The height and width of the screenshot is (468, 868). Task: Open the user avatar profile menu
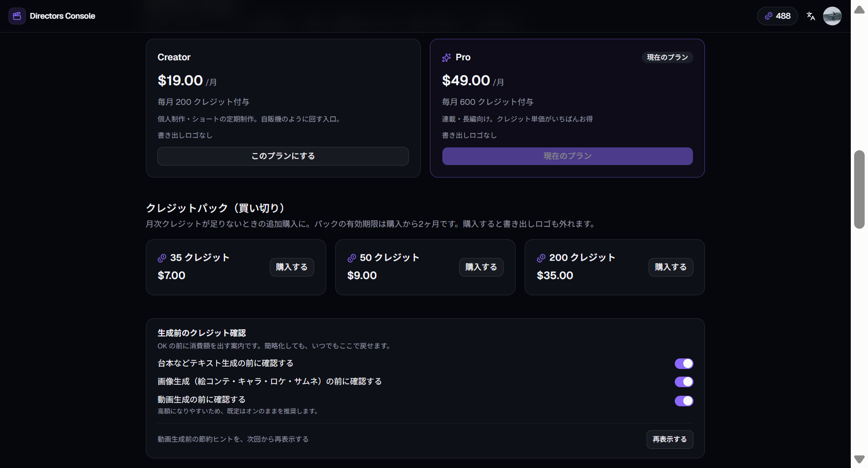(832, 16)
